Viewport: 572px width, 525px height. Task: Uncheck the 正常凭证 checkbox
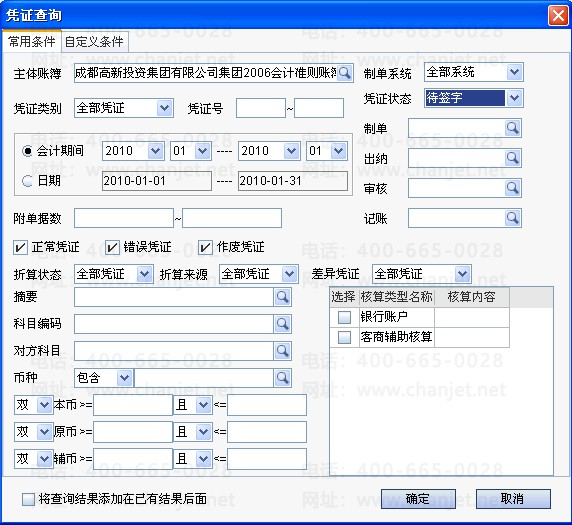(20, 247)
